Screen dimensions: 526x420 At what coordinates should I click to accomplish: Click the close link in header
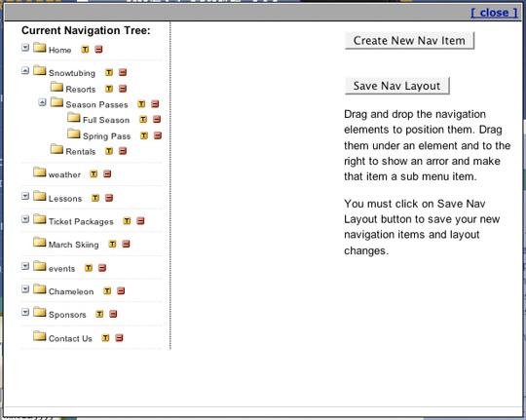point(495,13)
